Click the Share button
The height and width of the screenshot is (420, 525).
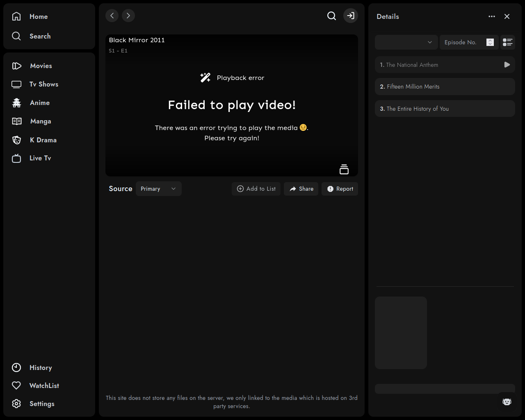click(x=301, y=189)
